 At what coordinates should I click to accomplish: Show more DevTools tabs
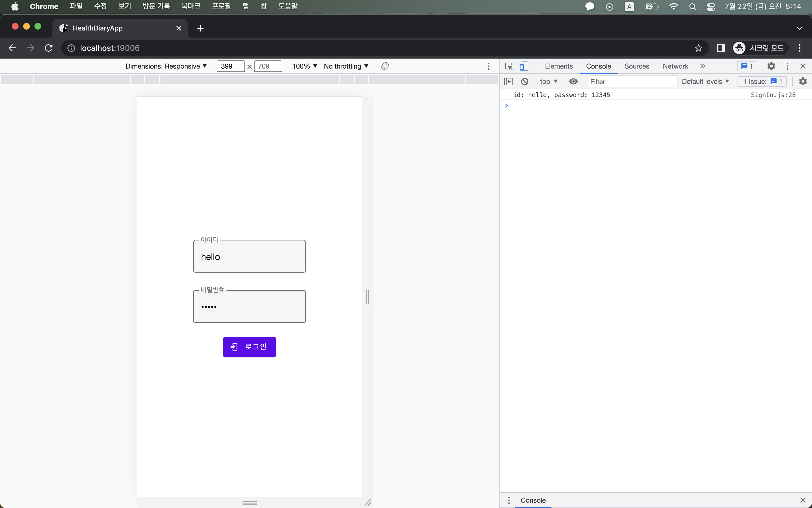pos(703,66)
